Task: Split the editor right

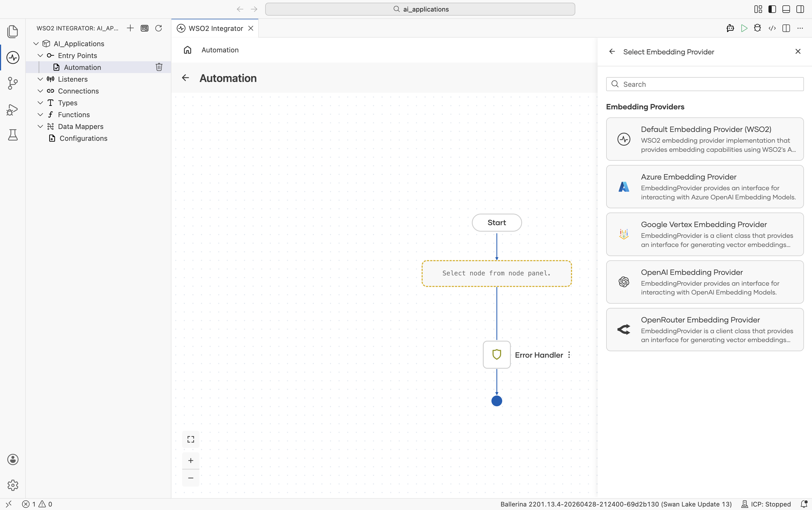Action: click(x=786, y=28)
